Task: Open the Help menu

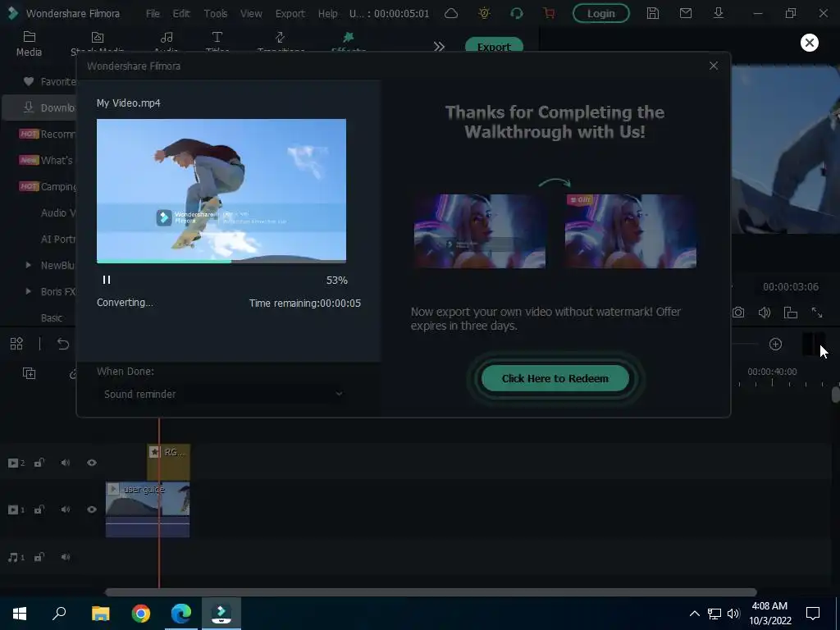Action: [327, 13]
